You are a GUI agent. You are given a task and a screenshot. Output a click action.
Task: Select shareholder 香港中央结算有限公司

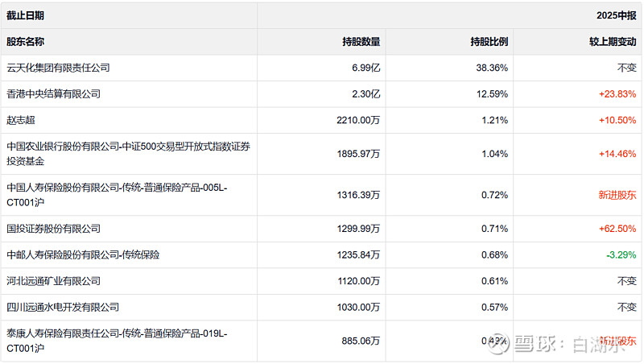(x=53, y=94)
